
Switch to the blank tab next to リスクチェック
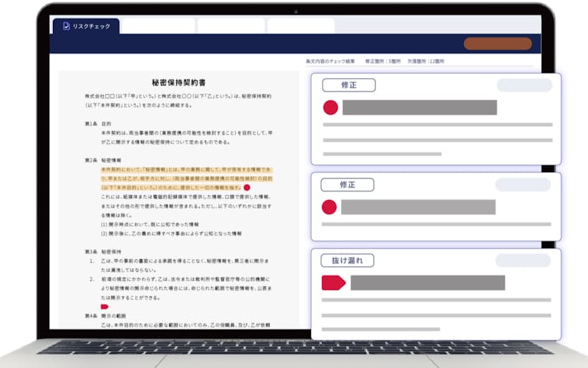click(x=157, y=26)
